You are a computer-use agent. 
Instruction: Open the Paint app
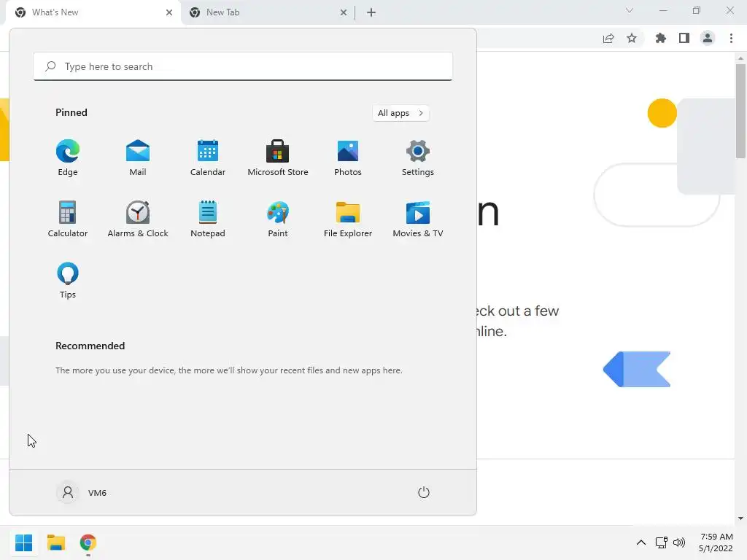pyautogui.click(x=278, y=219)
